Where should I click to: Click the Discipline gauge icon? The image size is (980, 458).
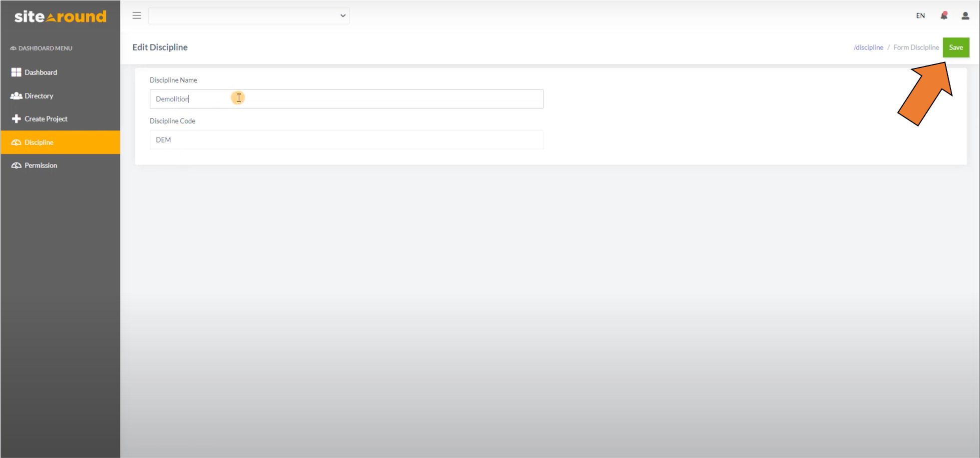(x=16, y=142)
